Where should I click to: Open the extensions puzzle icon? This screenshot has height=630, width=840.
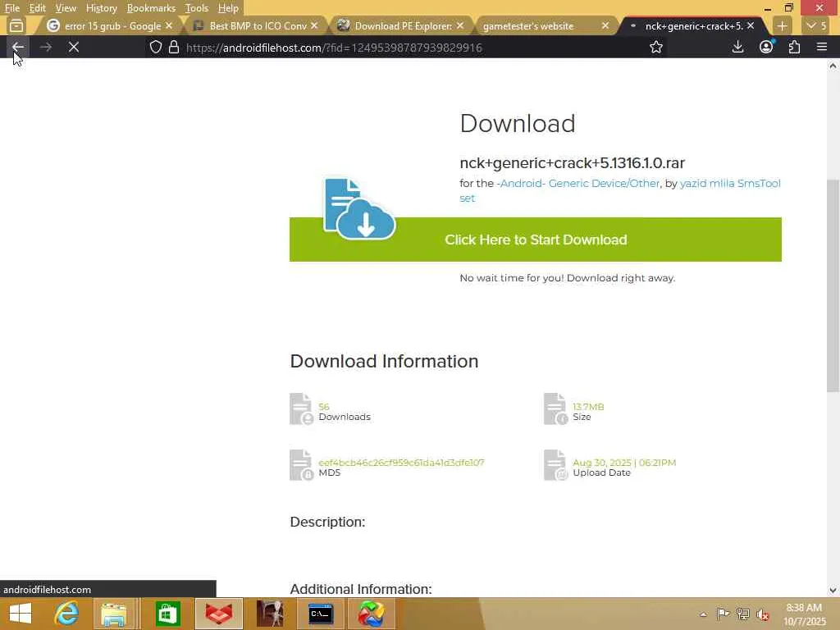coord(794,47)
